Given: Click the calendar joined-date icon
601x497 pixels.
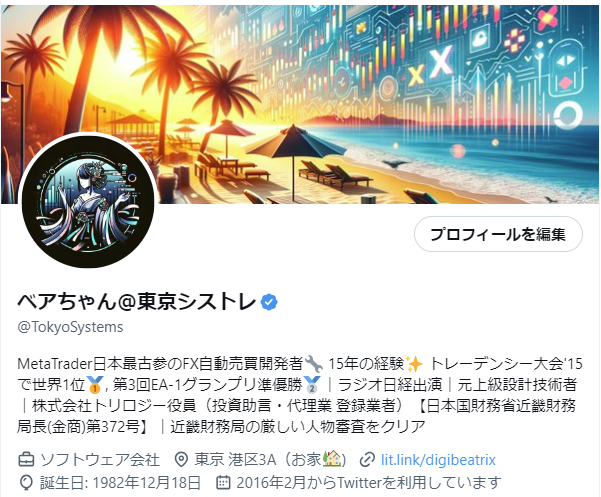Looking at the screenshot, I should point(223,482).
